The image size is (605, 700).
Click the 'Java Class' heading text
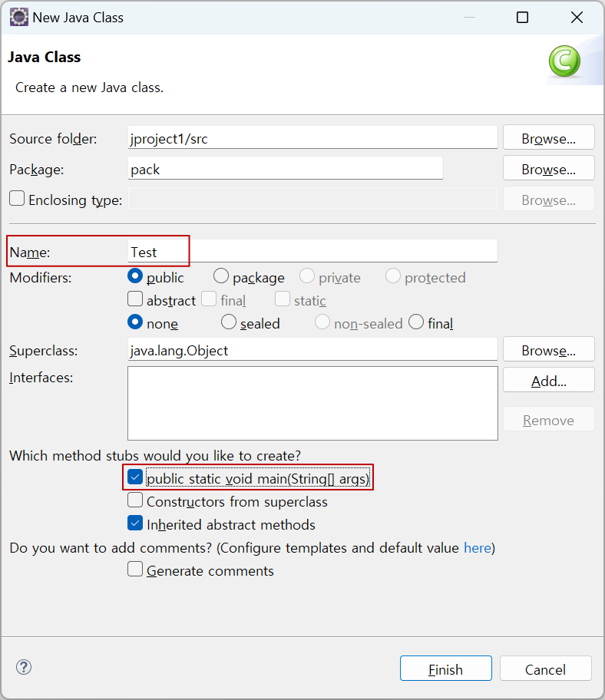point(45,57)
